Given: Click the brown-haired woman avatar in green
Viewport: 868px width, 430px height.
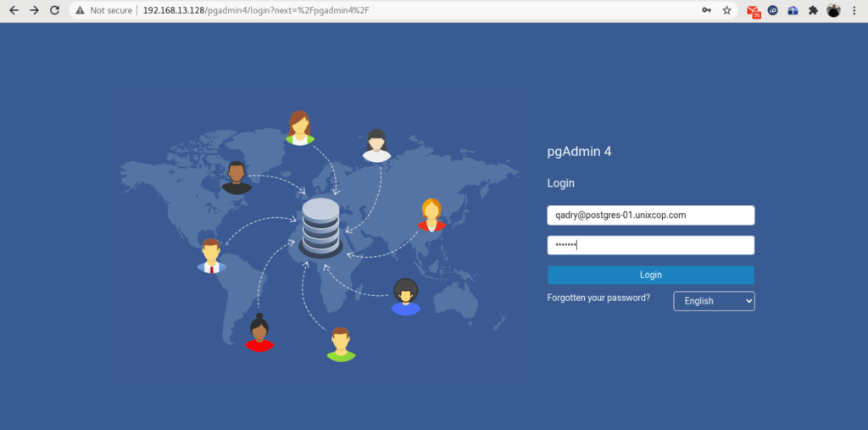Looking at the screenshot, I should (x=299, y=128).
